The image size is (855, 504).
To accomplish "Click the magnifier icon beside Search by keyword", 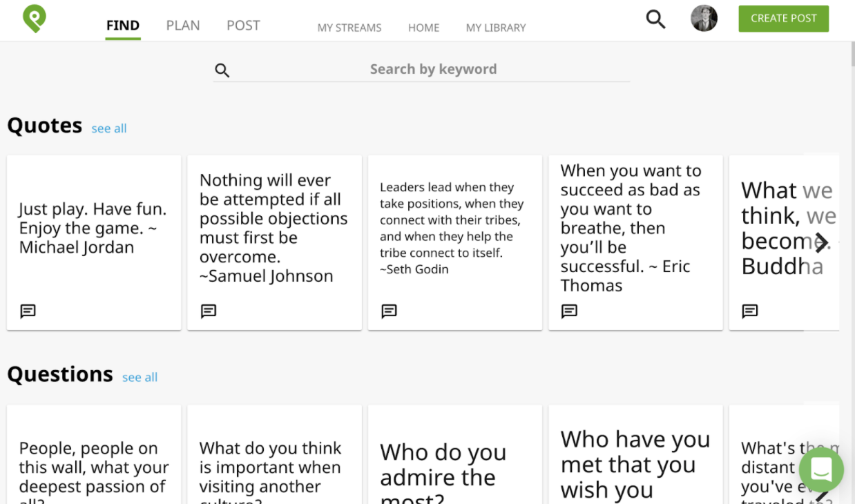I will click(x=222, y=70).
